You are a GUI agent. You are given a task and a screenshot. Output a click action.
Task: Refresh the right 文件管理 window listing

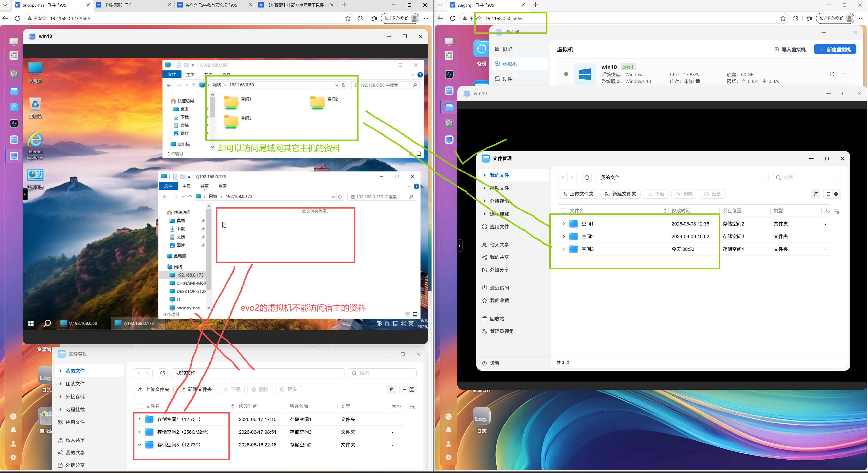click(587, 177)
